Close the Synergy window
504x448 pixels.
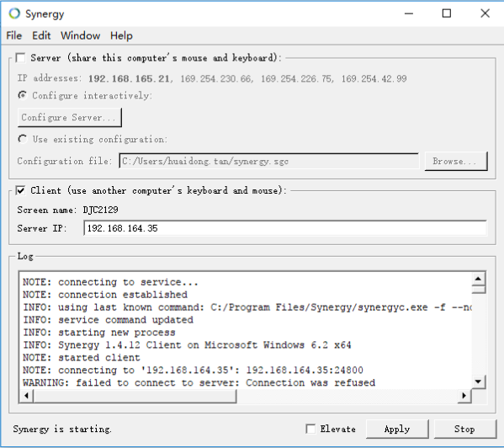coord(485,13)
